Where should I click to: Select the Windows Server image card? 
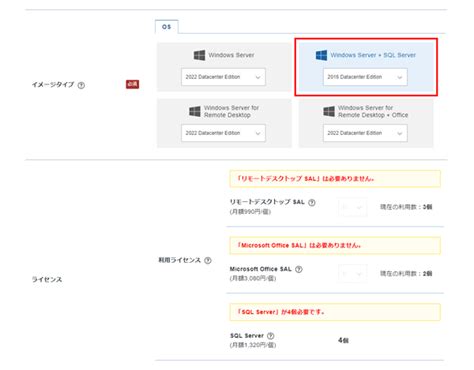[x=224, y=67]
